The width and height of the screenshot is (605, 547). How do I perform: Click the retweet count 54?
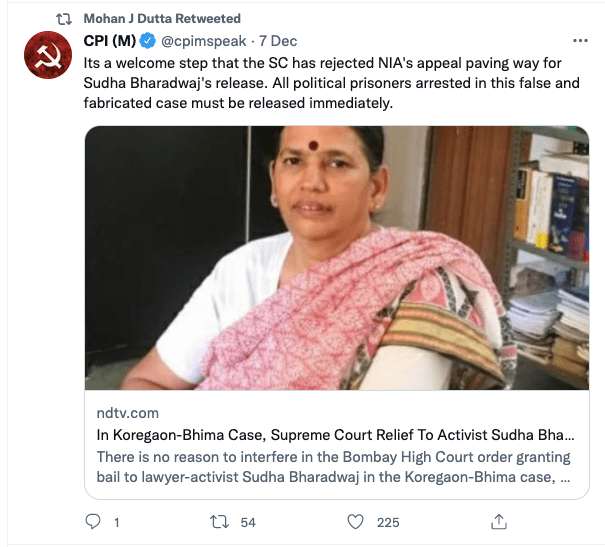pos(249,522)
